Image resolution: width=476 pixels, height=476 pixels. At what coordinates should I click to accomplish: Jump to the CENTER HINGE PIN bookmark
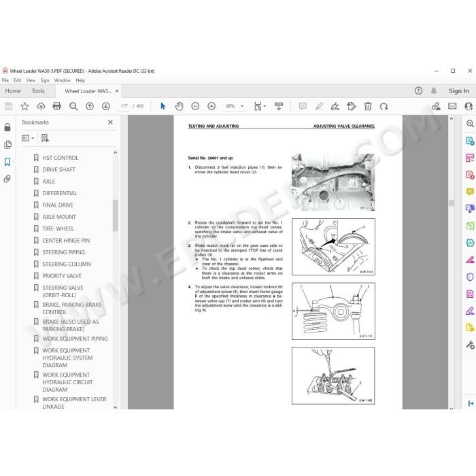66,241
